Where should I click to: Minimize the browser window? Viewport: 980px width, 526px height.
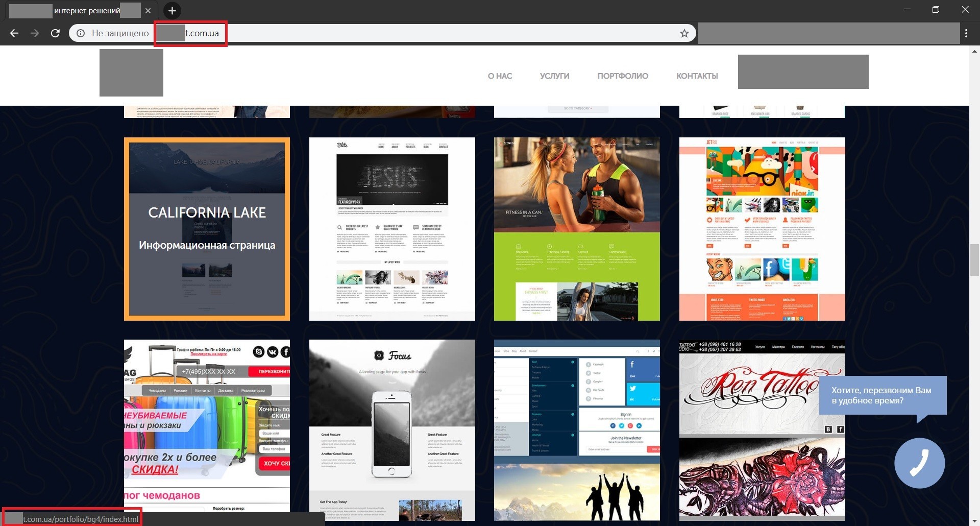click(x=907, y=9)
